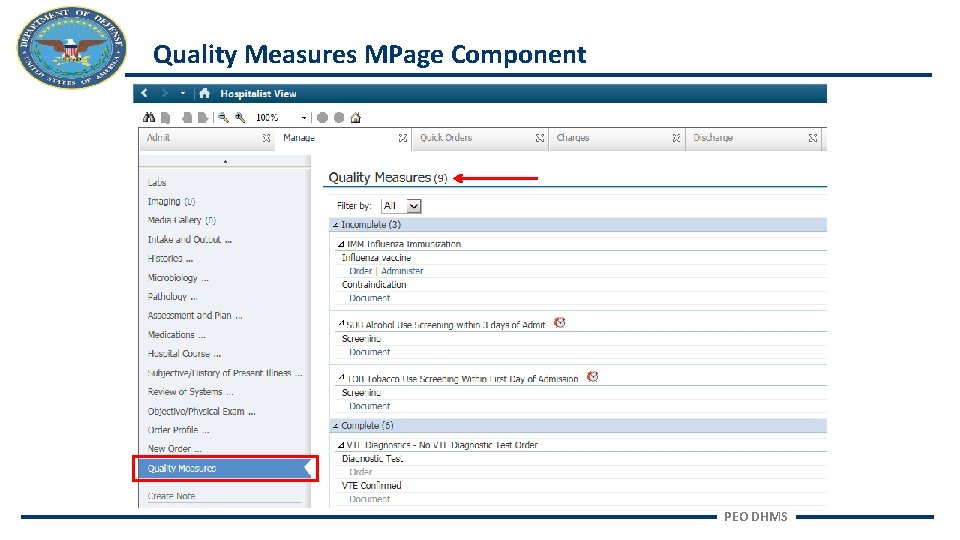Collapse the TOB Tobacco Use Screening measure
Image resolution: width=960 pixels, height=540 pixels.
[341, 377]
